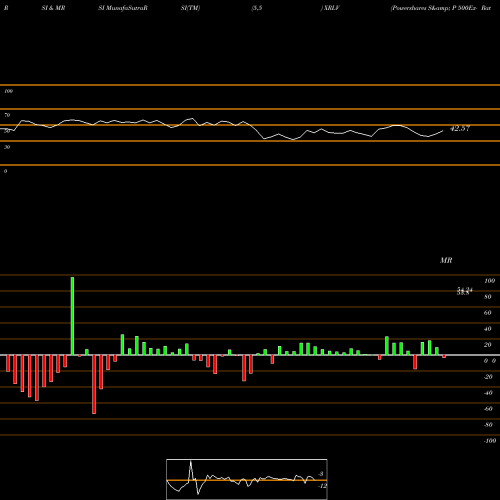
Task: Click the -40 label on the MR axis
Action: (x=488, y=393)
